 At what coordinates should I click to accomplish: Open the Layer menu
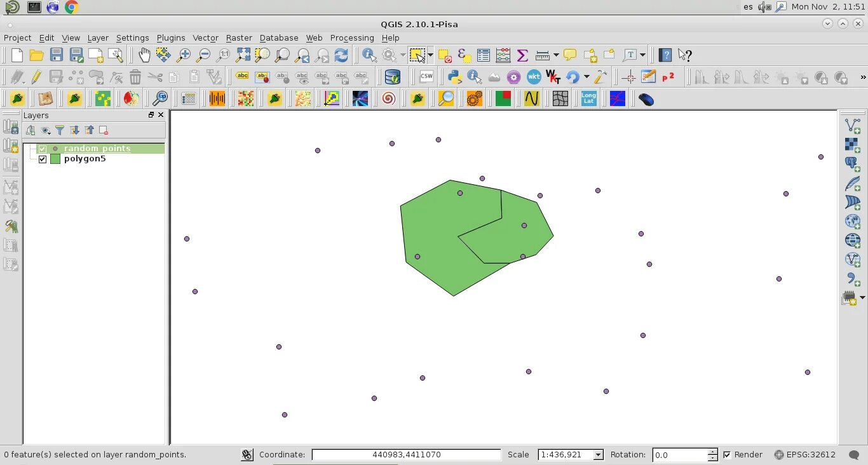(x=98, y=38)
